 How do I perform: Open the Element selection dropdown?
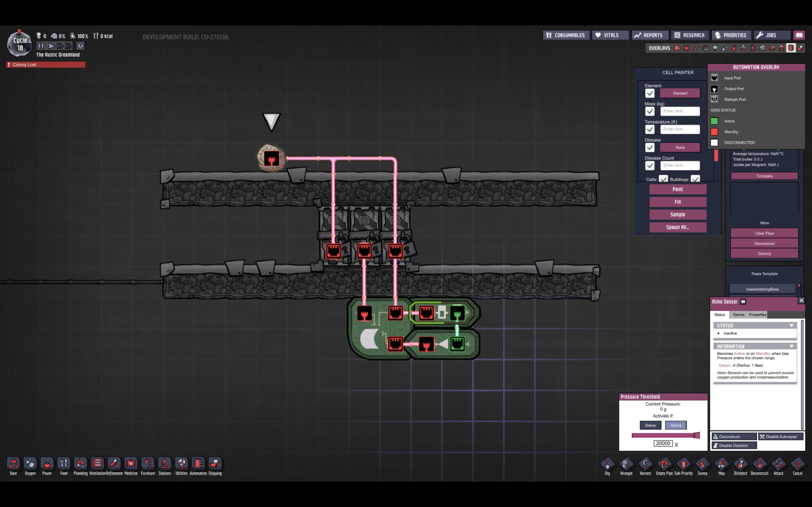point(680,93)
